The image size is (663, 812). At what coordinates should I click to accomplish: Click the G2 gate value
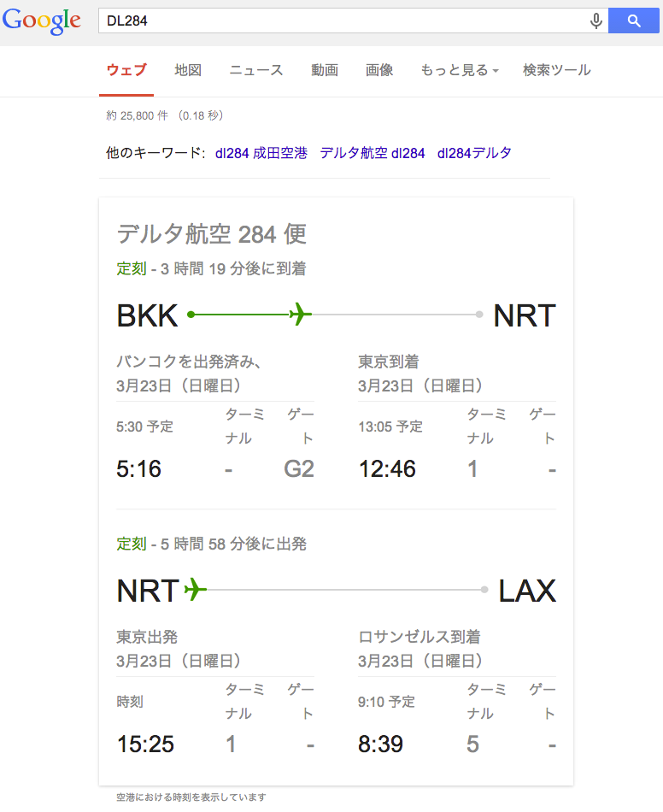[x=299, y=469]
